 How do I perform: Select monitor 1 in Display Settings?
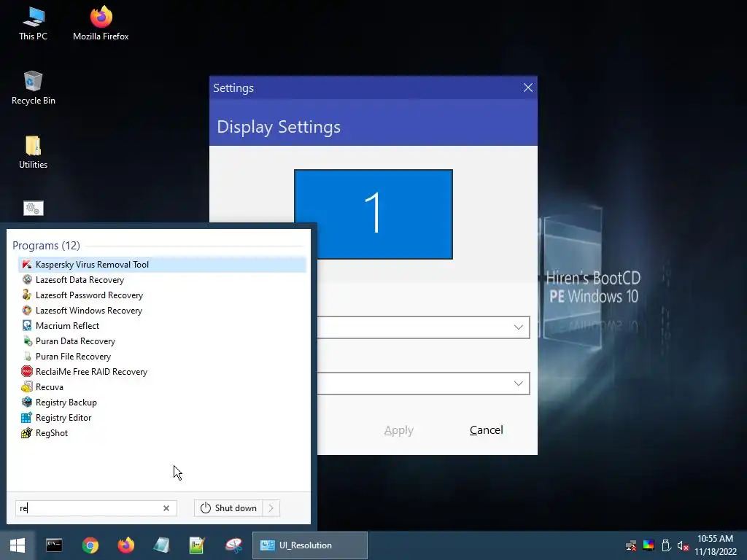coord(373,214)
